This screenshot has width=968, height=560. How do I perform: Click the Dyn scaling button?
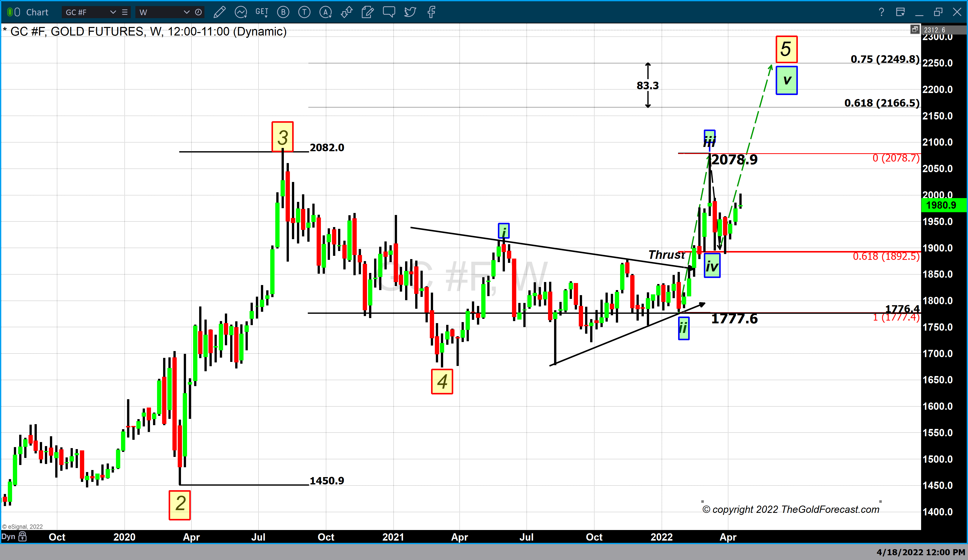coord(8,537)
